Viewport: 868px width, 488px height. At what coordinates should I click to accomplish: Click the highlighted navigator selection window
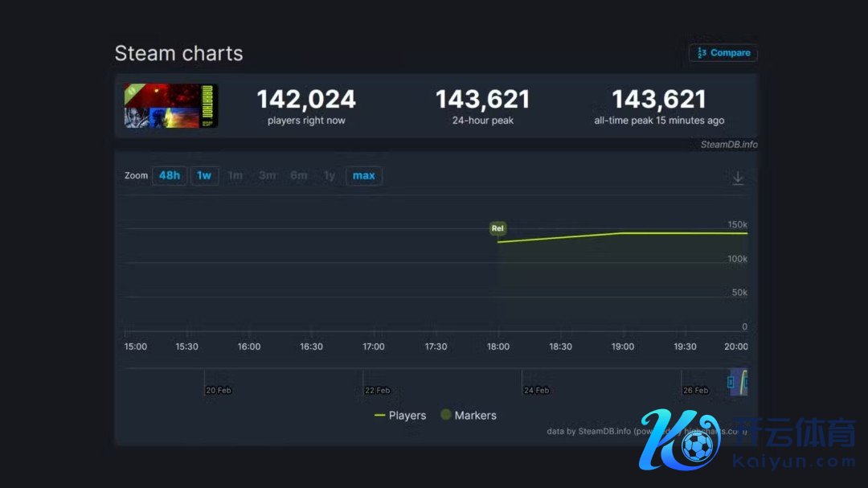tap(739, 382)
